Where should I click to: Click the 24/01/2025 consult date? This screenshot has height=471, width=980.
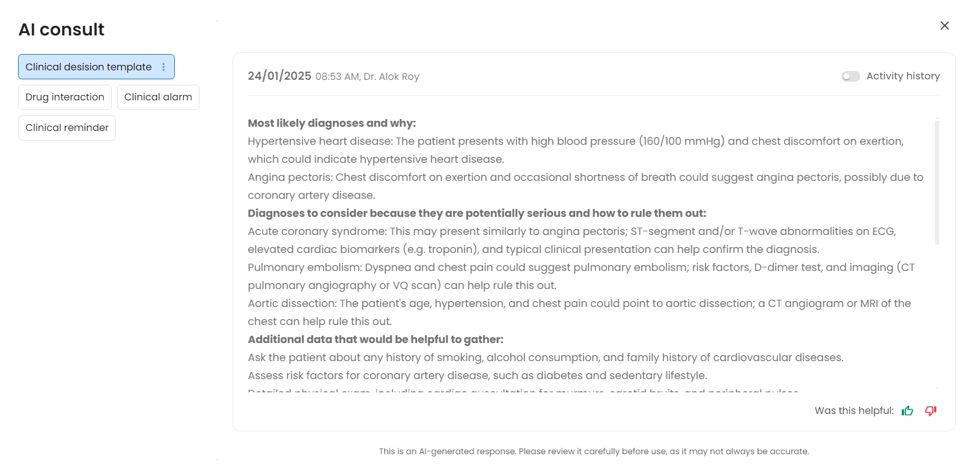279,76
